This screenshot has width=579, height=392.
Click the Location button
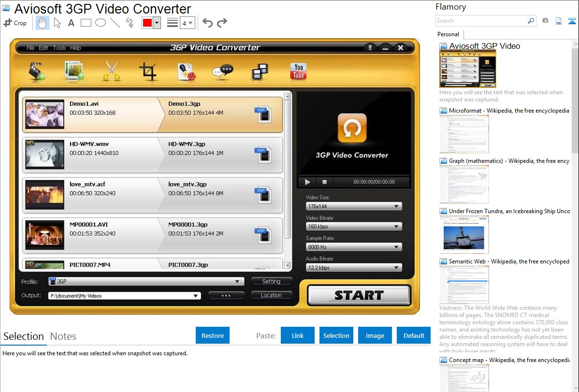pos(272,295)
